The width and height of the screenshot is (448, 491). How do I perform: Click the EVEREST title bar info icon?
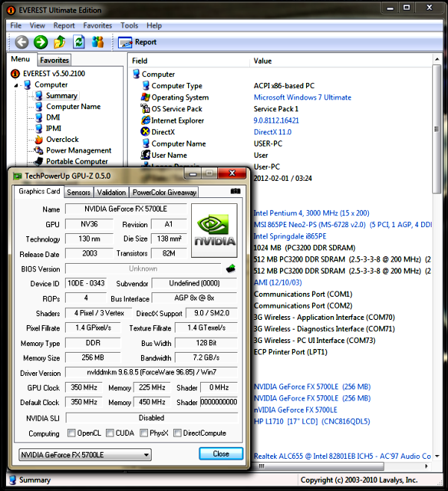pyautogui.click(x=11, y=10)
